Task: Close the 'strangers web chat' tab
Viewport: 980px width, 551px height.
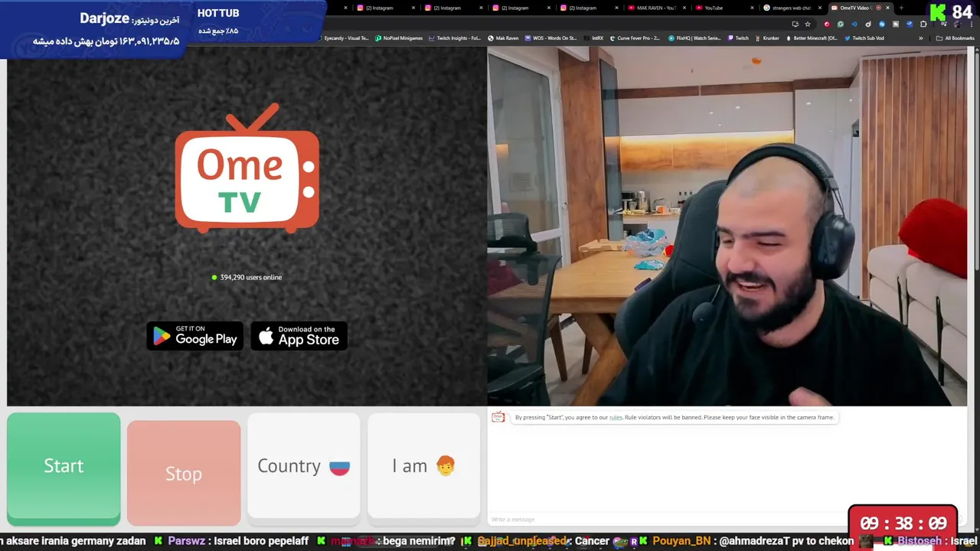Action: coord(820,8)
